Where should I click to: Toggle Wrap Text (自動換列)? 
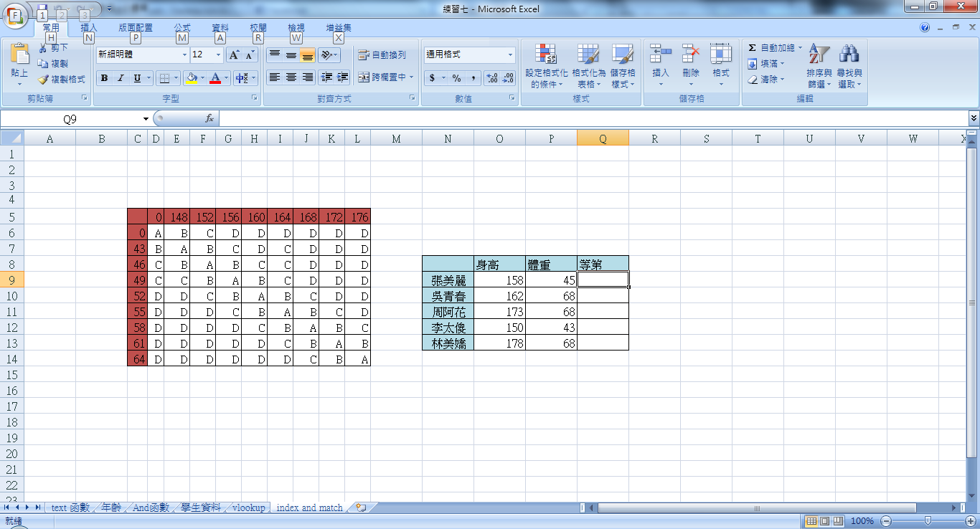[x=382, y=55]
